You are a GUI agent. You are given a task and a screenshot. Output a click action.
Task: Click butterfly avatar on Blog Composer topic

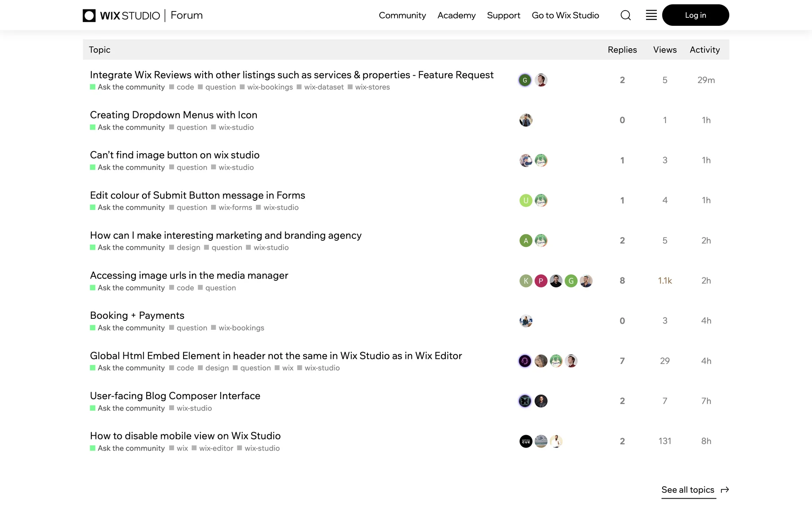pyautogui.click(x=525, y=401)
